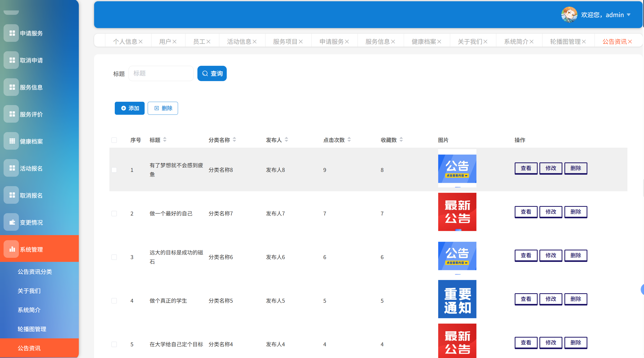The image size is (644, 358).
Task: Select the checkbox for row 4
Action: [114, 301]
